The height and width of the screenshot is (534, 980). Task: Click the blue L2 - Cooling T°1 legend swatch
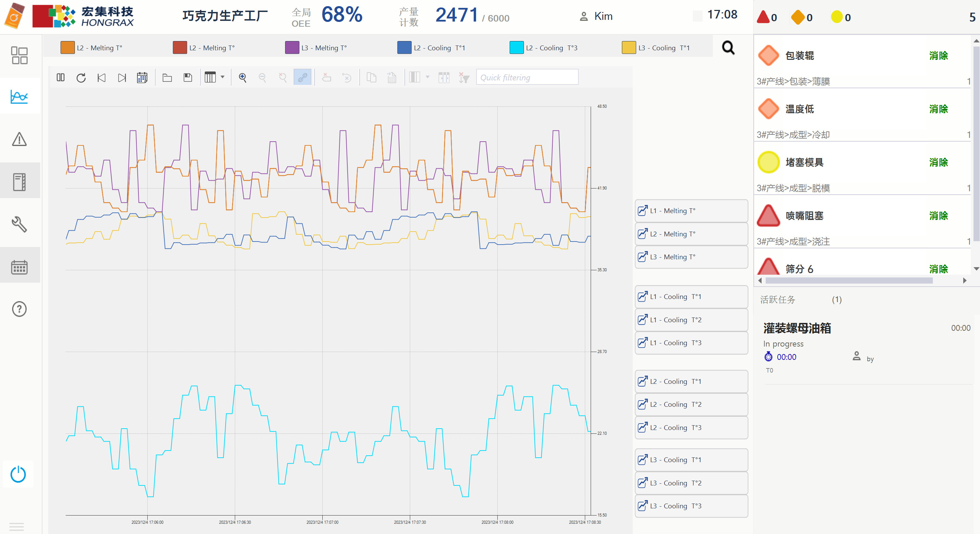[x=404, y=48]
